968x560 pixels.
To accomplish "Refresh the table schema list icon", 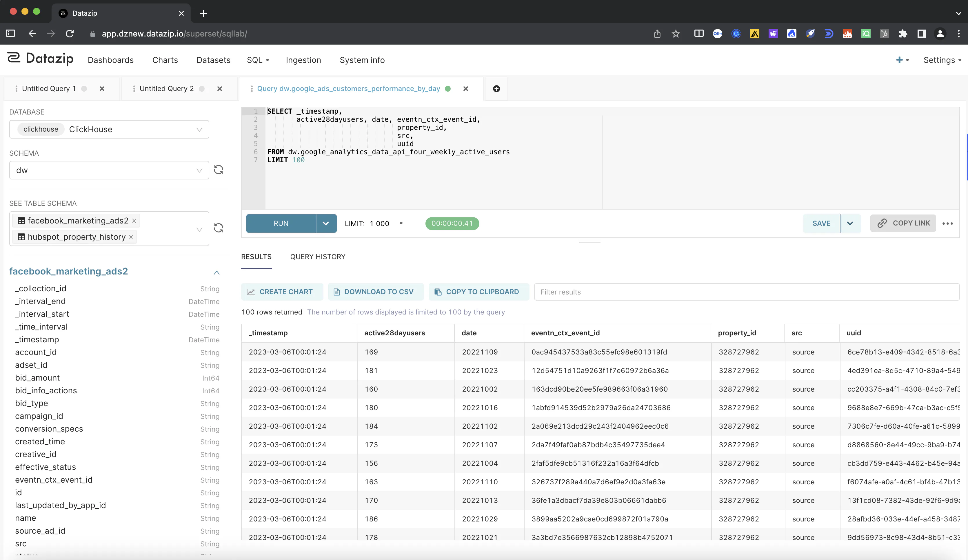I will point(219,228).
